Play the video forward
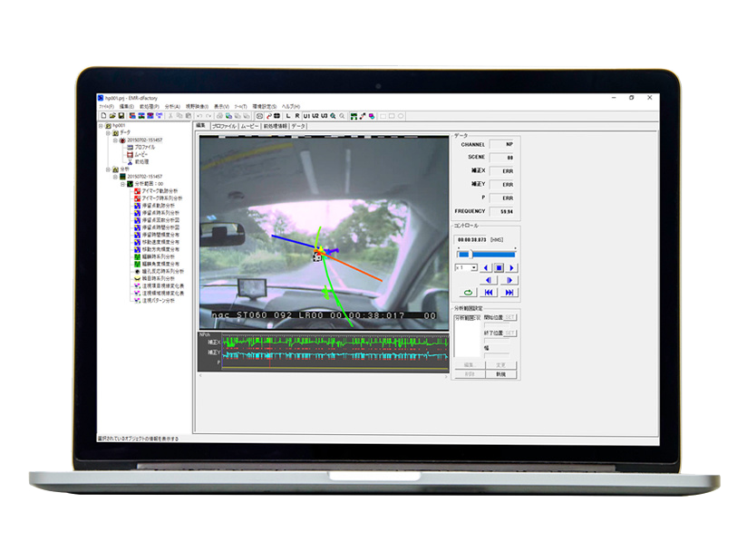This screenshot has width=747, height=560. pyautogui.click(x=512, y=267)
